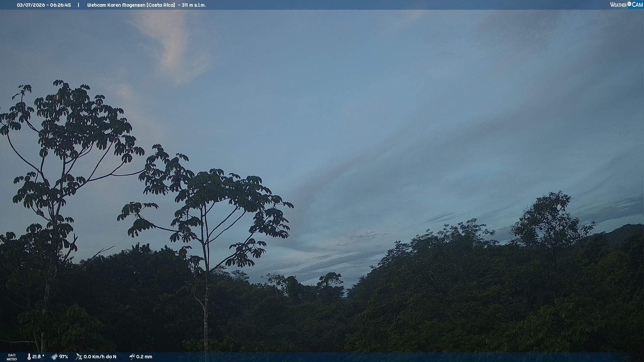Click the thermometer temperature icon
The image size is (644, 362).
(x=29, y=357)
